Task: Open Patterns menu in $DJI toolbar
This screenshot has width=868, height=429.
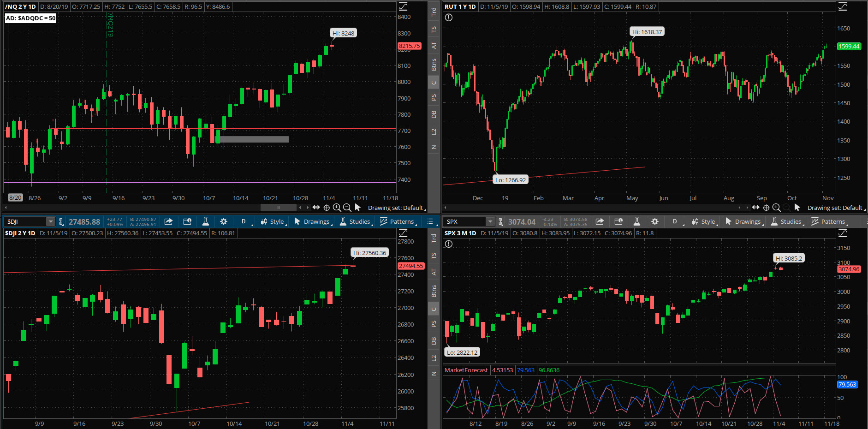Action: [398, 221]
